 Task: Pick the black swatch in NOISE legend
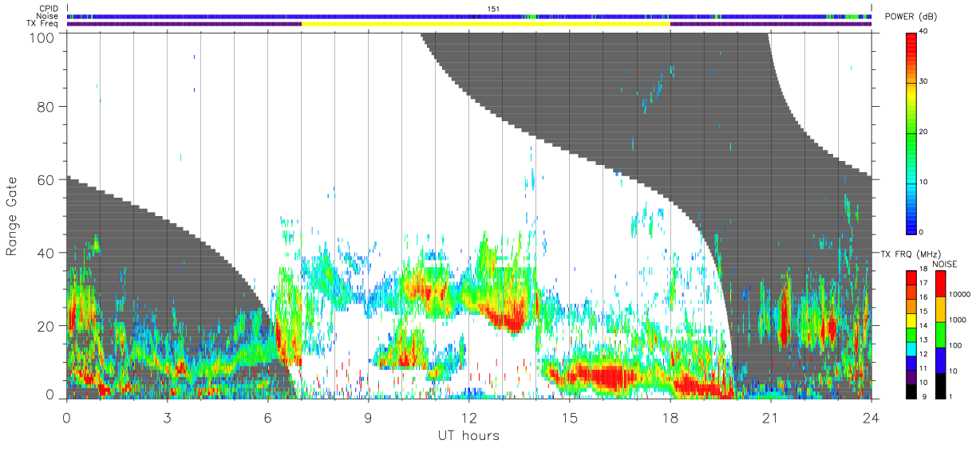(x=940, y=386)
